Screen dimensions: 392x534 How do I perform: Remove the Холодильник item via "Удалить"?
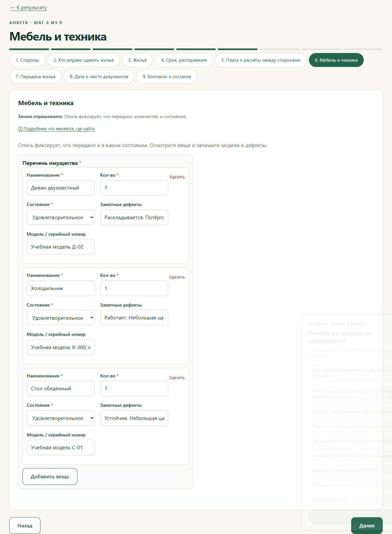(x=177, y=277)
